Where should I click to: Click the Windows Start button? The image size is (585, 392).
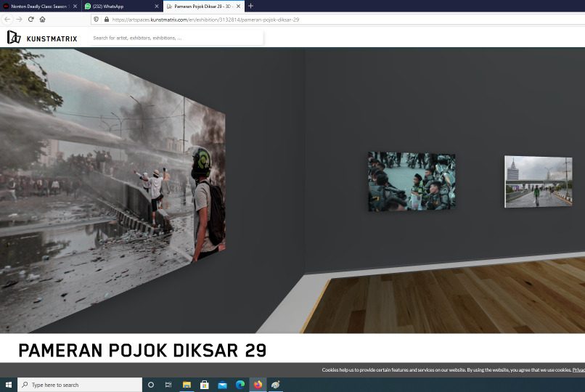[8, 385]
